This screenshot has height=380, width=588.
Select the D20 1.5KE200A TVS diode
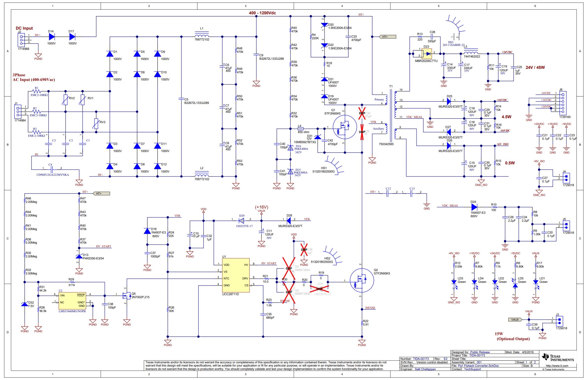[324, 25]
